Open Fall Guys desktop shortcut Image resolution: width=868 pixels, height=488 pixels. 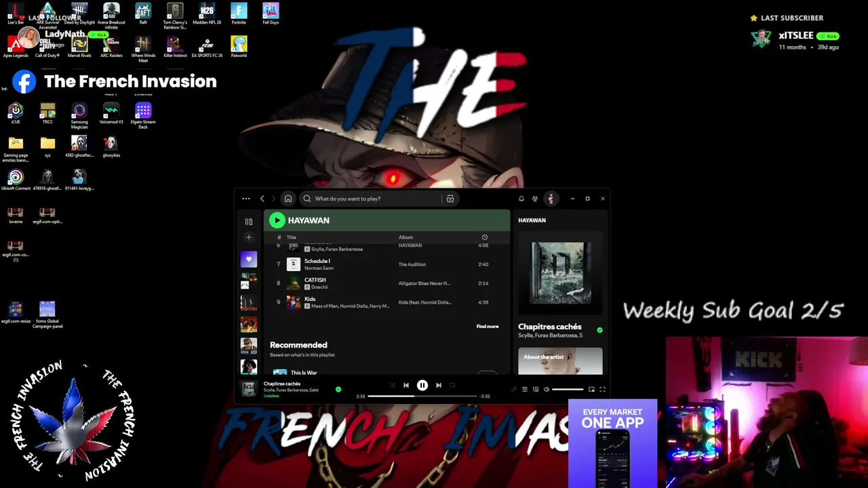[271, 14]
